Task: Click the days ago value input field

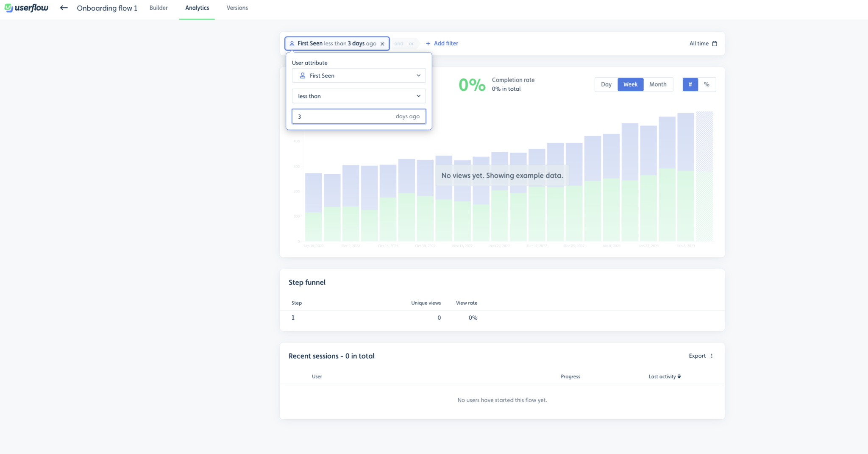Action: click(x=359, y=116)
